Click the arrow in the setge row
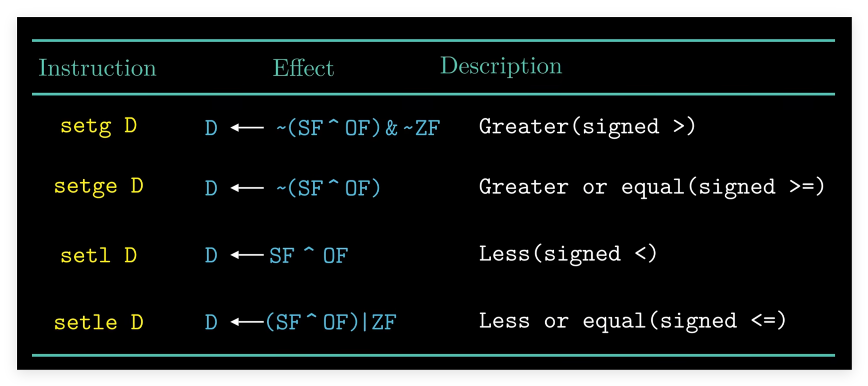868x386 pixels. tap(247, 188)
